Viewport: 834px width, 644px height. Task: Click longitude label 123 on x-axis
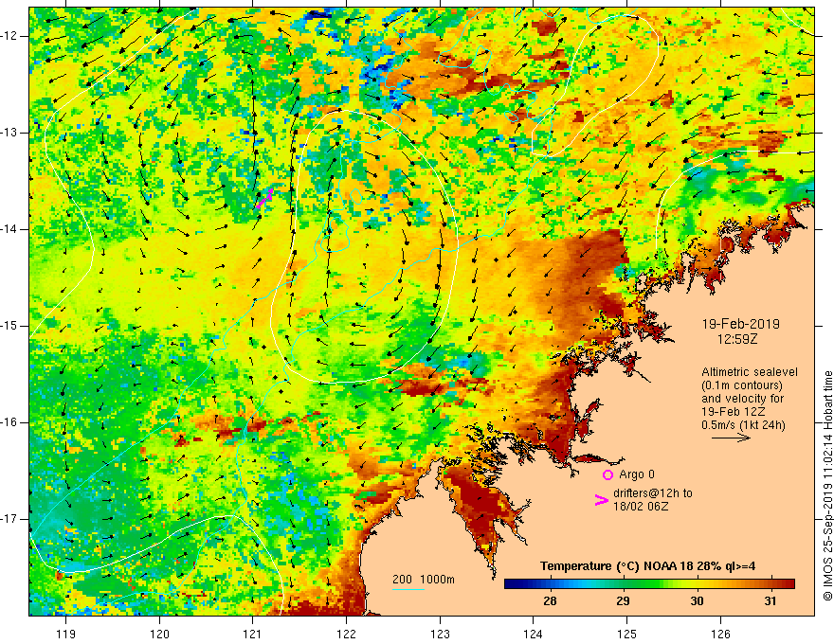point(440,634)
